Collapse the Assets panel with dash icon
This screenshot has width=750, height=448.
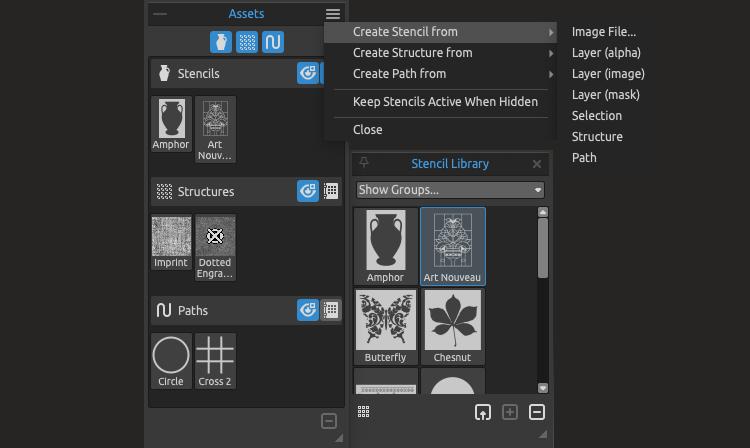pyautogui.click(x=160, y=14)
